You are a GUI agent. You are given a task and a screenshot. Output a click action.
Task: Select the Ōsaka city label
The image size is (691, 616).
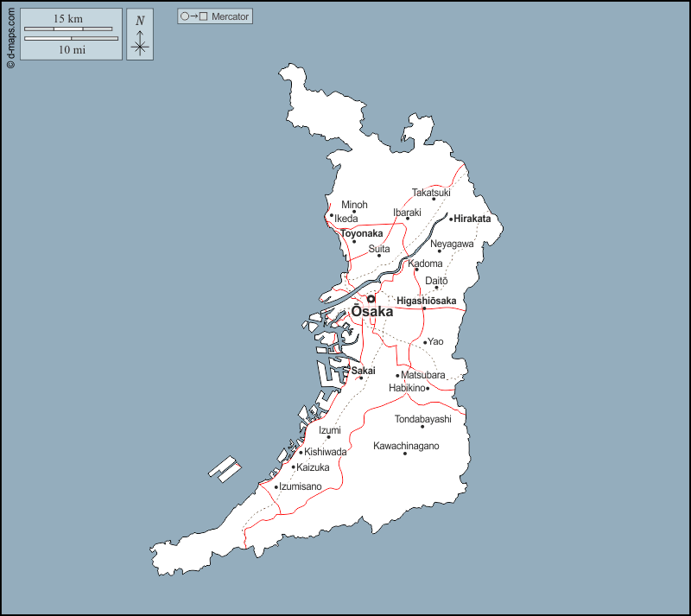click(x=371, y=312)
